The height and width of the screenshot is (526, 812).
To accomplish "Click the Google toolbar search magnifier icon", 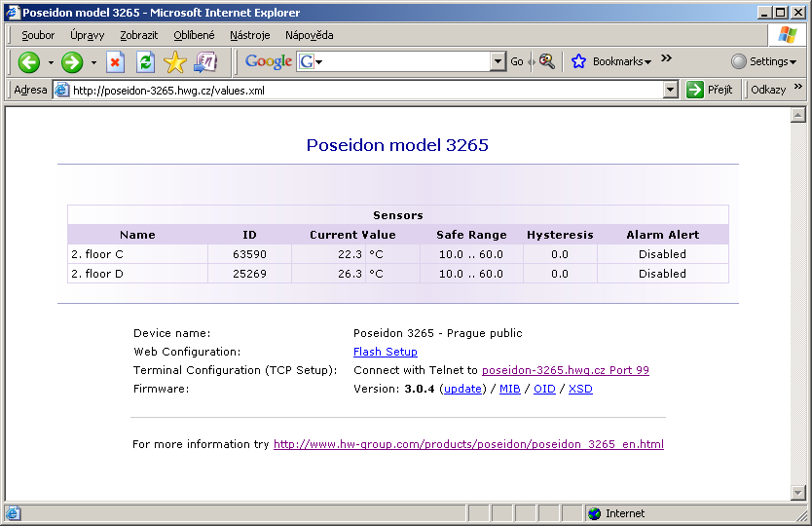I will (547, 61).
